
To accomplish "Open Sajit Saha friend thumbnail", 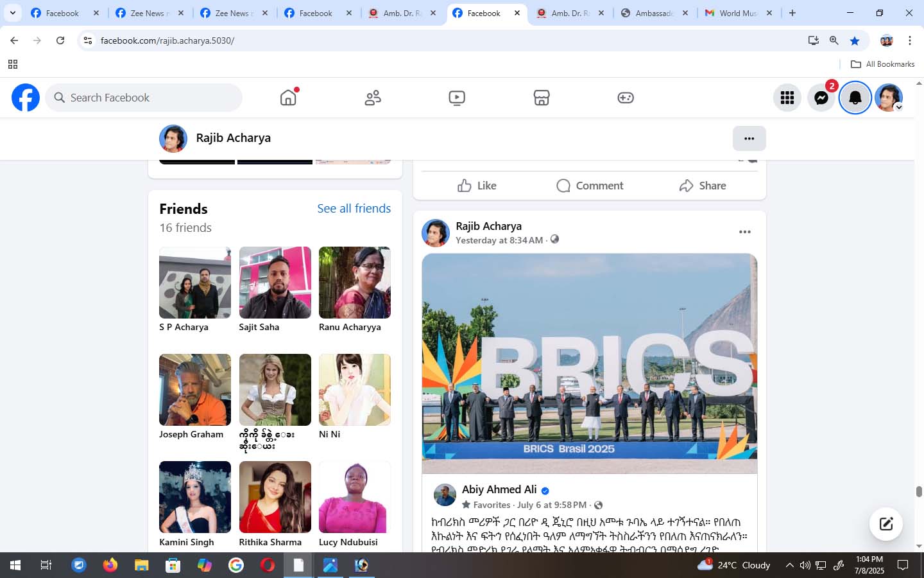I will coord(275,283).
